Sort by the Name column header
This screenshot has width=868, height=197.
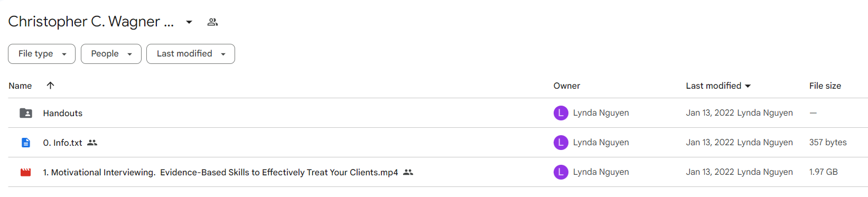pos(20,86)
